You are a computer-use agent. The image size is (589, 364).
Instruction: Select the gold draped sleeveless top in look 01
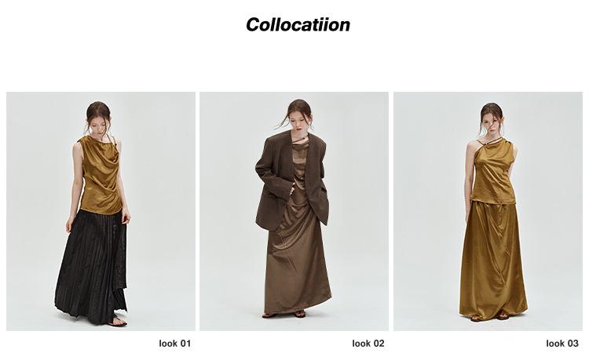click(101, 176)
